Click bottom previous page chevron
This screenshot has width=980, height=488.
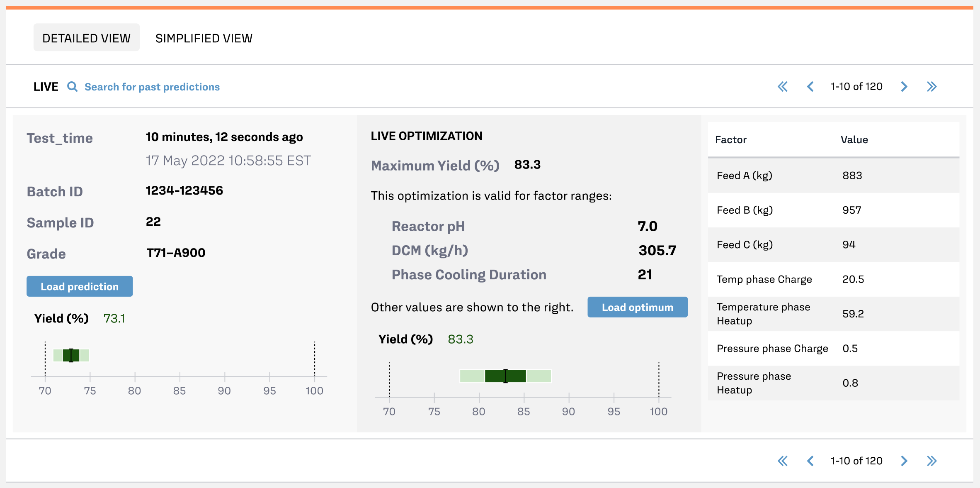[810, 461]
